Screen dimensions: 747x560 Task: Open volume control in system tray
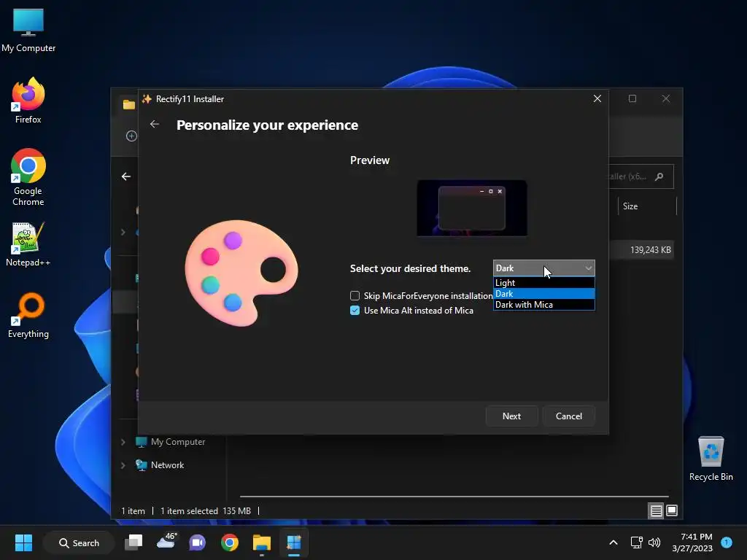tap(654, 542)
